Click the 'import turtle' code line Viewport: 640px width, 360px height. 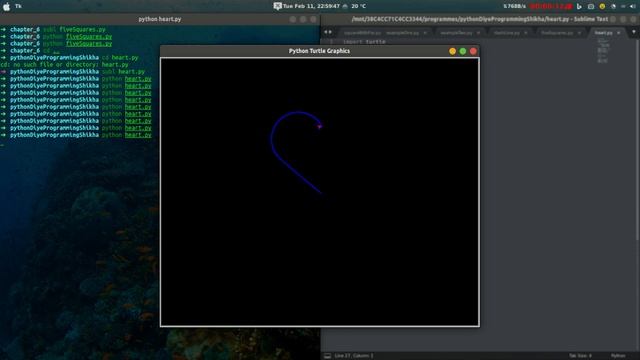tap(364, 42)
